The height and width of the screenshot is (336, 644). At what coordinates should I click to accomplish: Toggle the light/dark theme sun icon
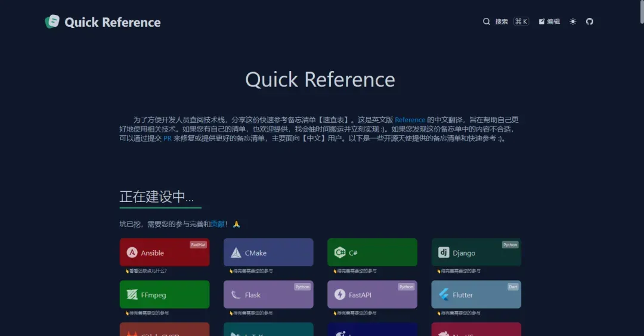point(573,21)
